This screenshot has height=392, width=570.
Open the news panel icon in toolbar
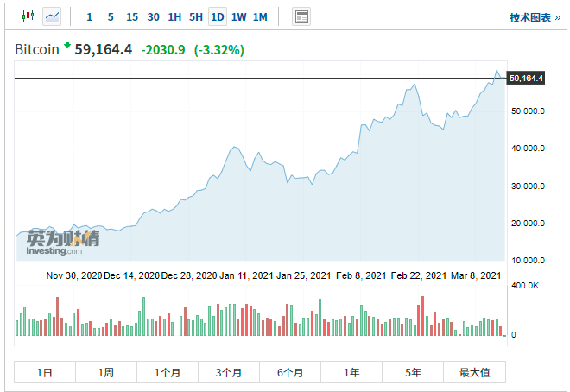point(301,16)
